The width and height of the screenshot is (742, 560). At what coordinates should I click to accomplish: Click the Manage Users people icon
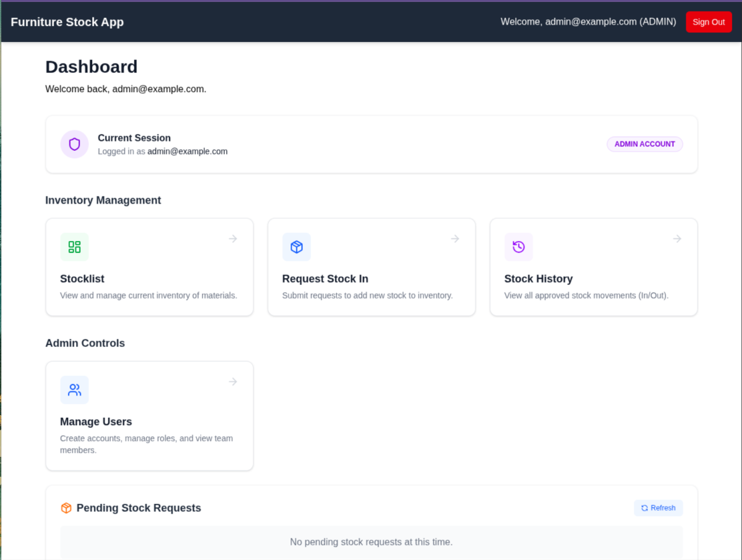click(74, 390)
